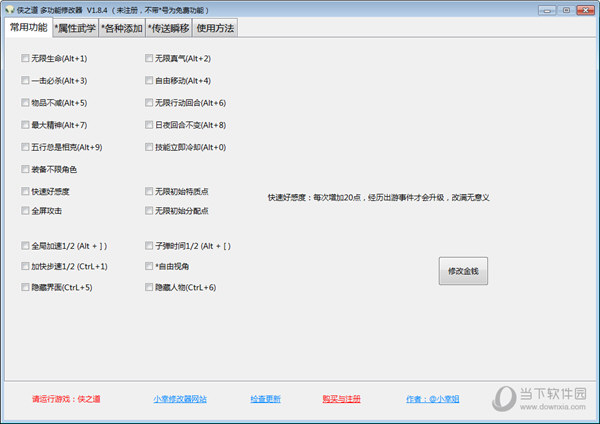
Task: Toggle 一击必杀(Alt+3) option
Action: pyautogui.click(x=25, y=80)
